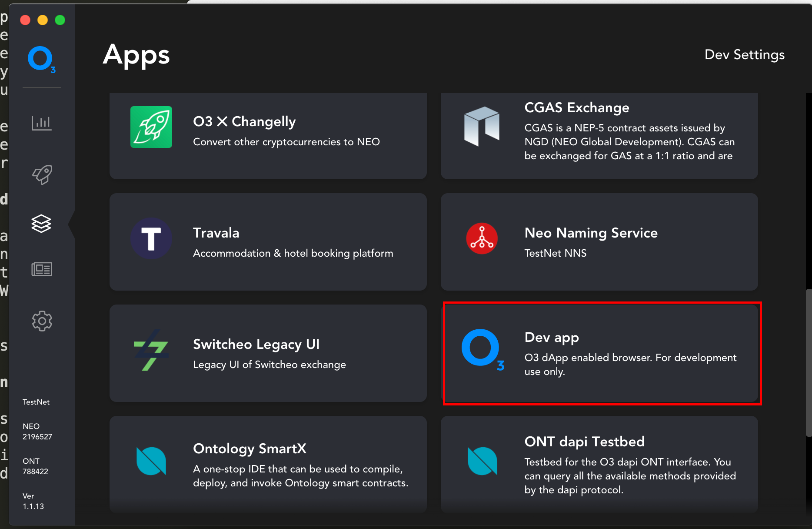The width and height of the screenshot is (812, 529).
Task: Open the chart/portfolio sidebar icon
Action: (42, 123)
